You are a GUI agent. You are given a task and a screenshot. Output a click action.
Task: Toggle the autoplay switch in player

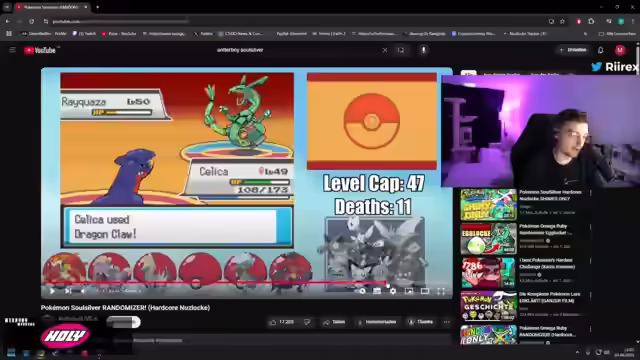[362, 291]
